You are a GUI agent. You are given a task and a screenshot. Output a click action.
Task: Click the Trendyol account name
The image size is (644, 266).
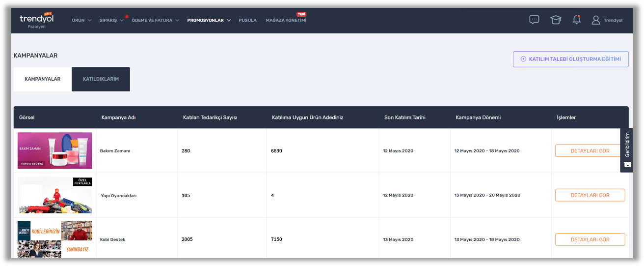pos(613,21)
